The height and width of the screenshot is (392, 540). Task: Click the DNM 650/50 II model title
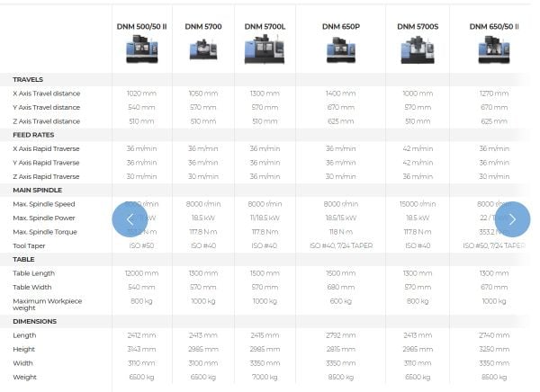[494, 26]
